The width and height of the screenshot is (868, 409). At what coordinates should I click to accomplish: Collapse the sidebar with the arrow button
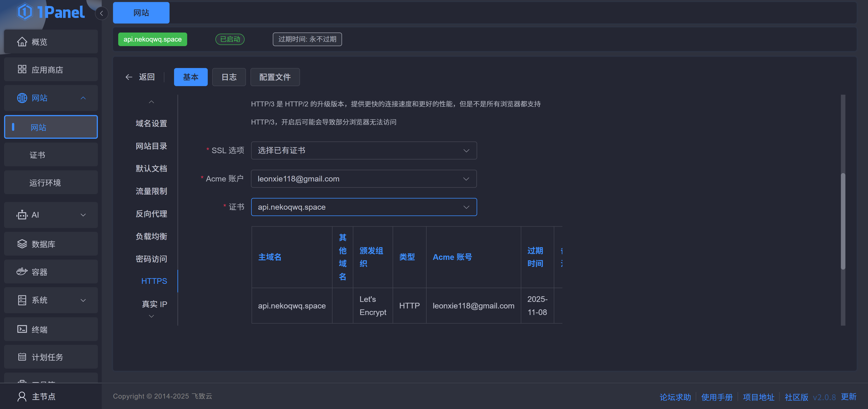tap(101, 14)
